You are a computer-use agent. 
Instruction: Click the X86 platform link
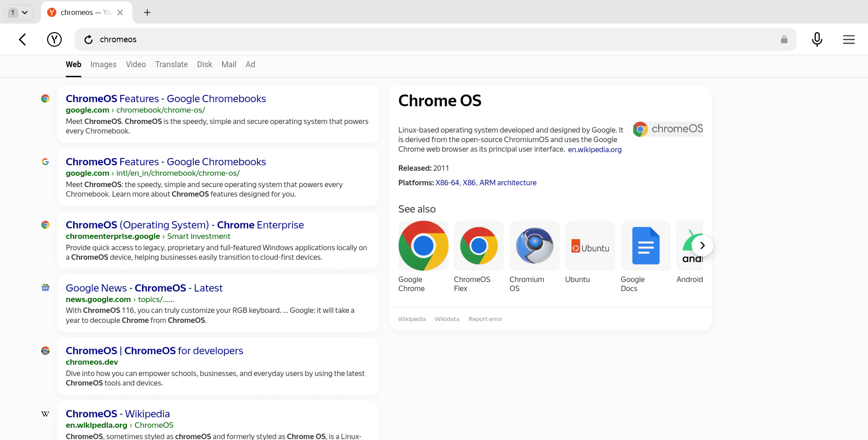(469, 183)
